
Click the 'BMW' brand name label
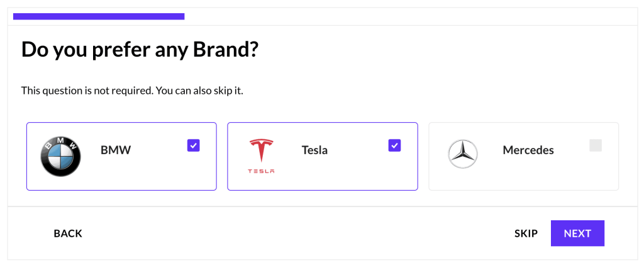116,150
